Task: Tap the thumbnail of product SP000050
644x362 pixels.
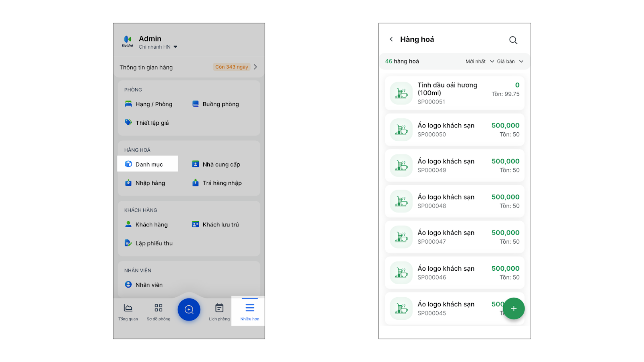Action: [x=401, y=130]
